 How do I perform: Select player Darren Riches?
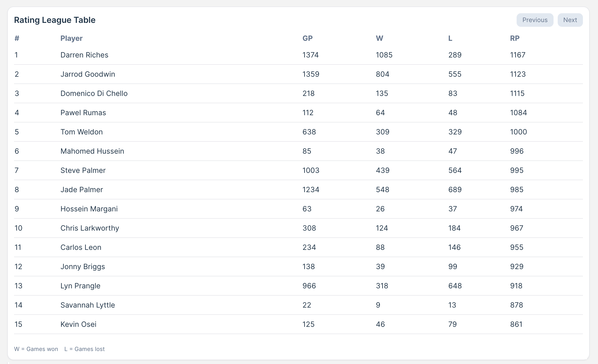84,55
